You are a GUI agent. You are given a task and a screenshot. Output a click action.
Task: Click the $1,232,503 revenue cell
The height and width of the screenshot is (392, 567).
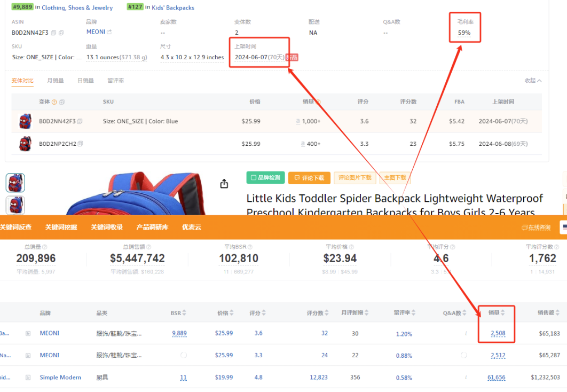[545, 377]
